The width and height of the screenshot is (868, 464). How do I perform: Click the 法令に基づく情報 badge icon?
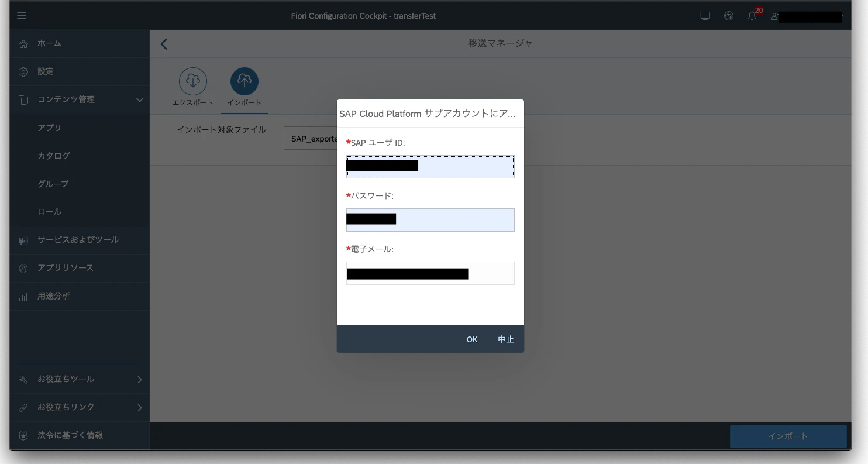pos(23,436)
